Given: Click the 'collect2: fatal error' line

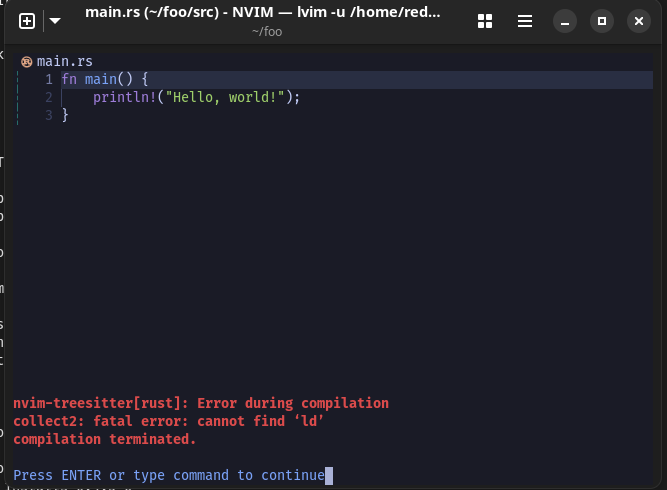Looking at the screenshot, I should tap(168, 421).
